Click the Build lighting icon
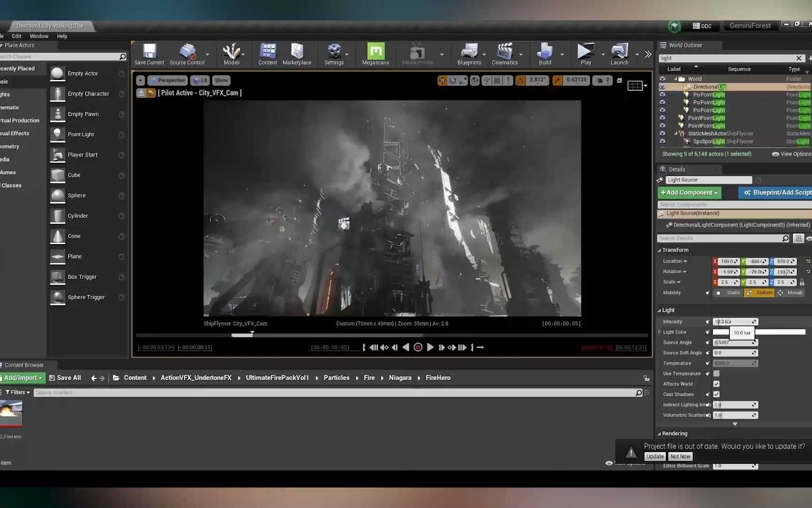Screen dimensions: 812x508 [545, 54]
